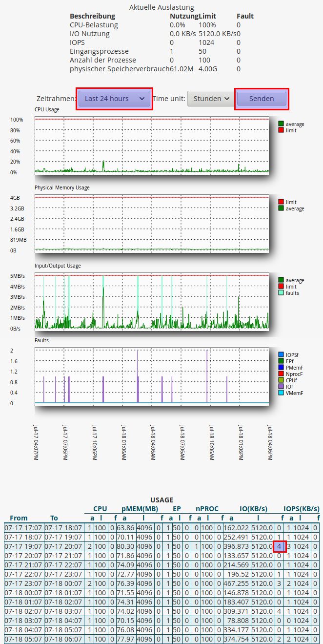Click inside the Faults chart
The height and width of the screenshot is (644, 323).
pos(152,375)
